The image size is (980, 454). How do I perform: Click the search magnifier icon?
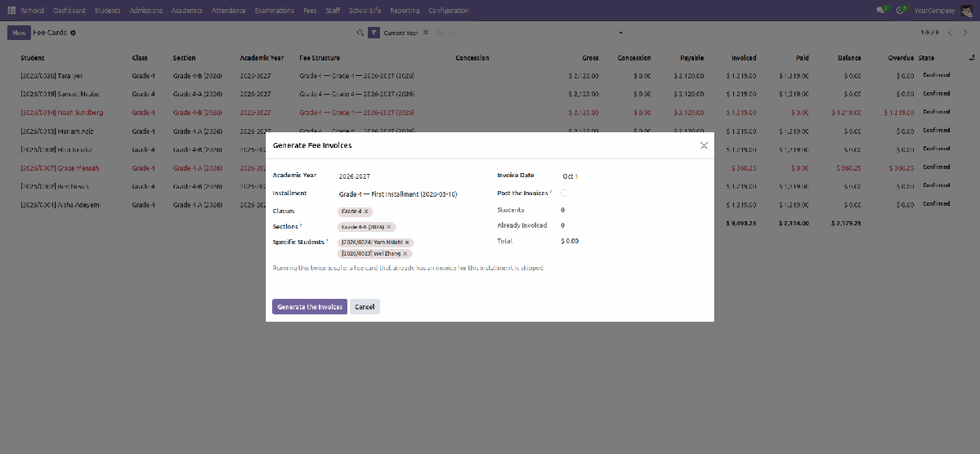pyautogui.click(x=360, y=33)
